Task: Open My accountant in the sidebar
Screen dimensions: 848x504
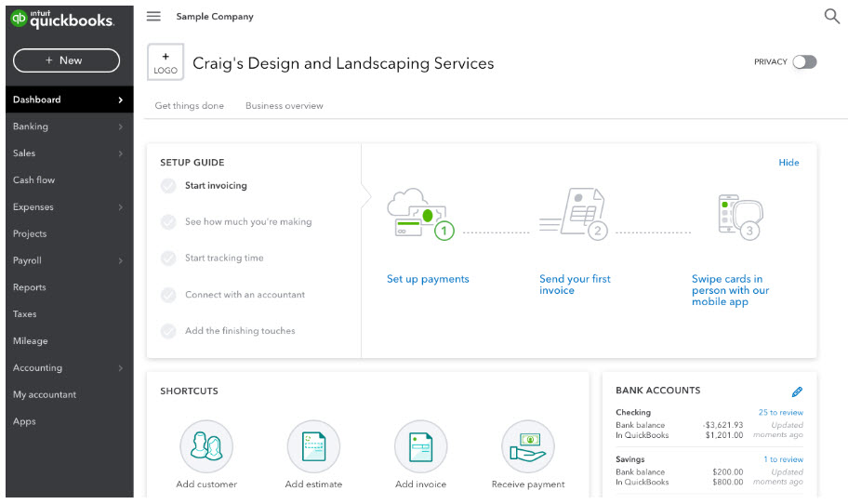Action: 69,394
